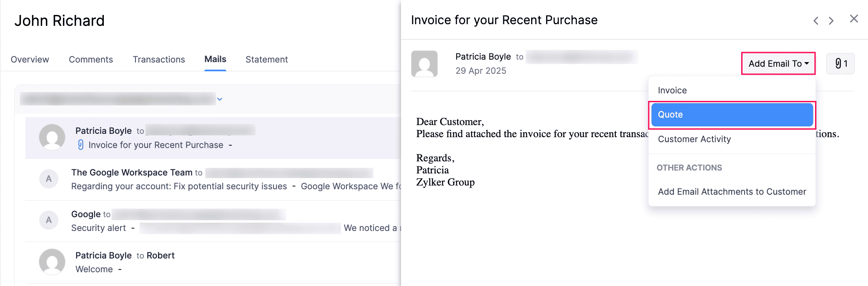Click the previous email arrow
The height and width of the screenshot is (286, 868).
816,20
